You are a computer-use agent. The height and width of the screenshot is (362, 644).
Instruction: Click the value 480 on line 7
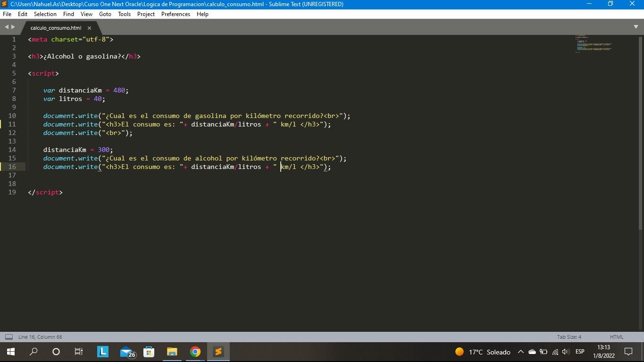coord(119,90)
